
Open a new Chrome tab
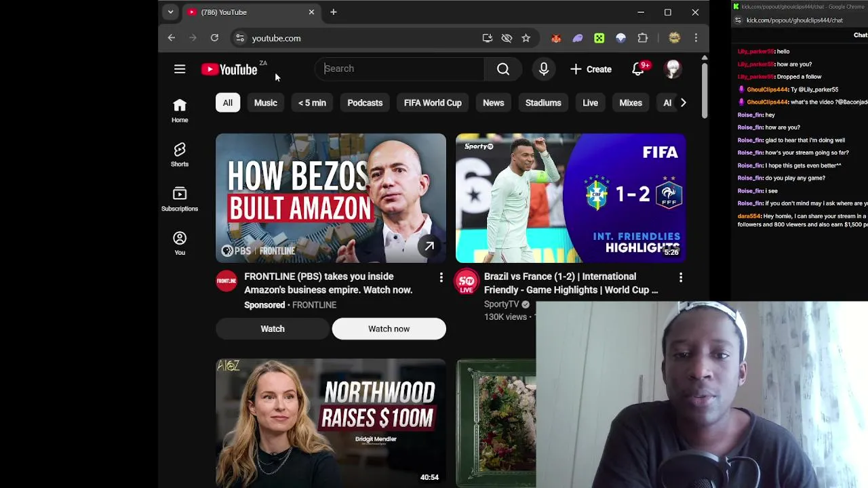[333, 12]
